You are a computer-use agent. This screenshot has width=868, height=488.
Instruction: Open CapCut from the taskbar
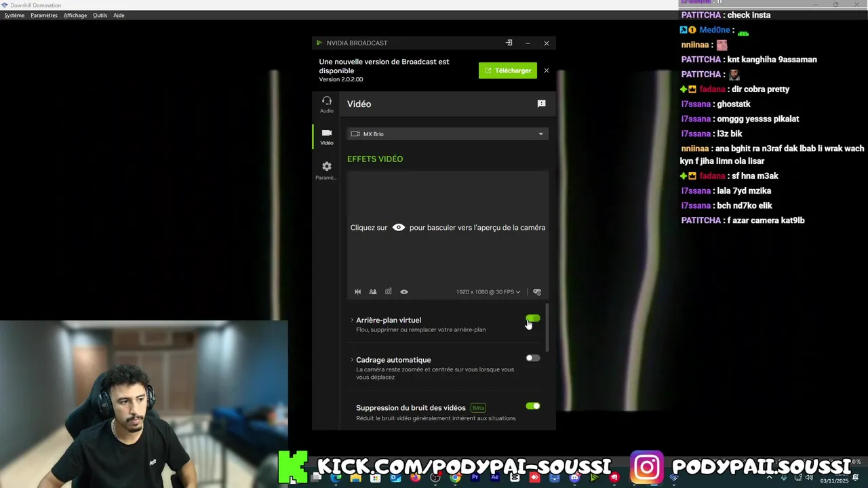click(x=515, y=478)
